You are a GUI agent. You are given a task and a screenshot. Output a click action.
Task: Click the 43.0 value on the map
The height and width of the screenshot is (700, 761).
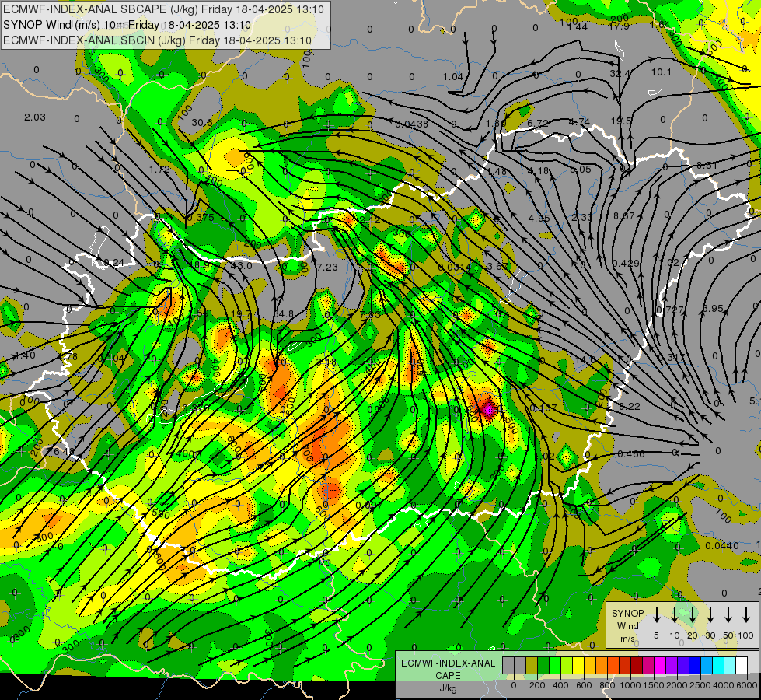pos(241,266)
